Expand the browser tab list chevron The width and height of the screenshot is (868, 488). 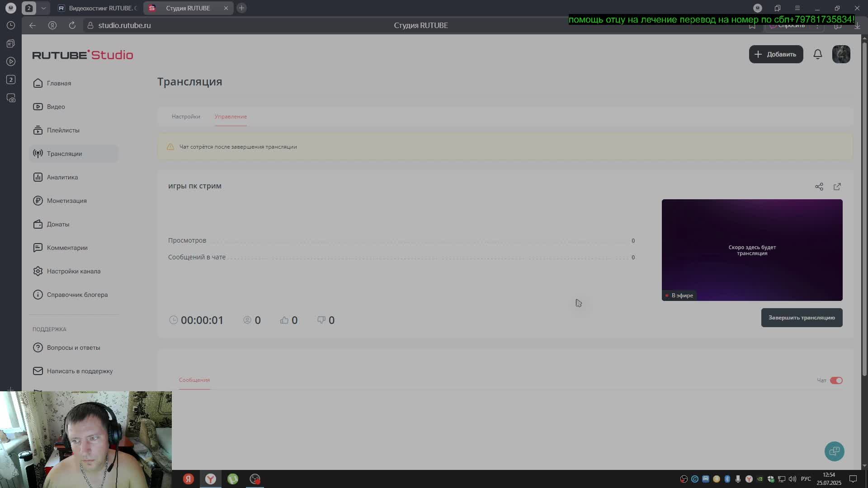point(43,8)
